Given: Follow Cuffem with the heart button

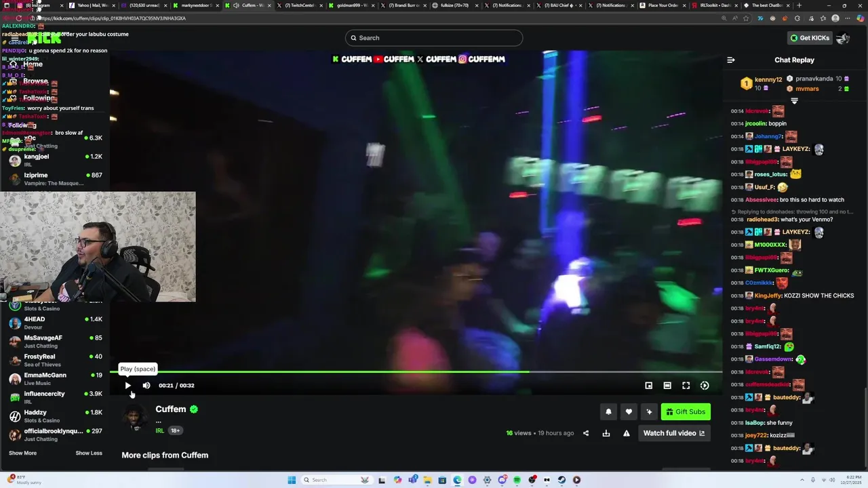Looking at the screenshot, I should (x=629, y=411).
